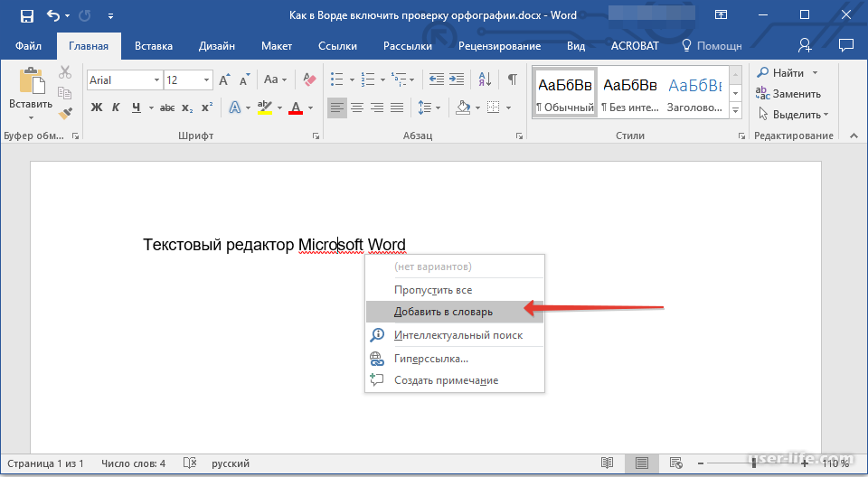Switch to the Макет tab
Viewport: 868px width, 477px height.
click(277, 46)
